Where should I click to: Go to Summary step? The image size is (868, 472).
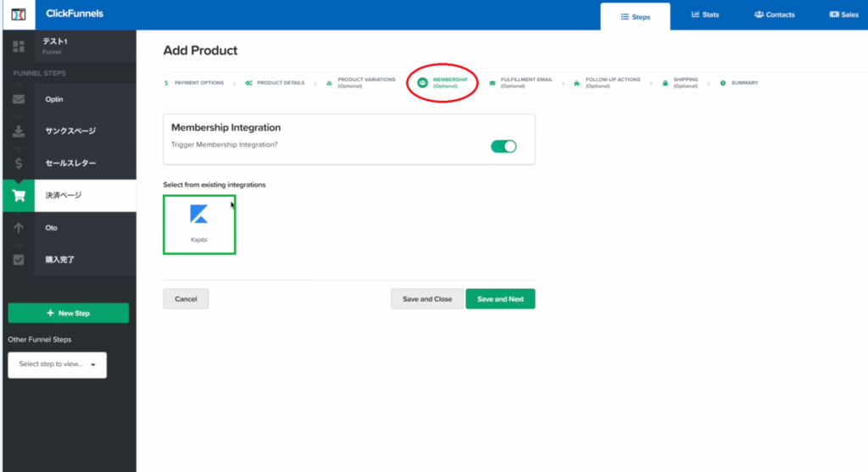(x=739, y=83)
